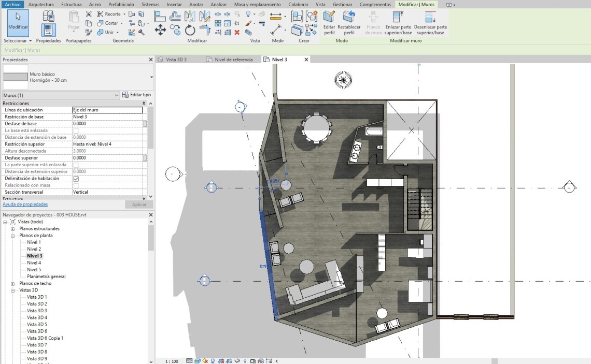The height and width of the screenshot is (364, 591).
Task: Open the Ayuda de propiedades link
Action: 25,205
